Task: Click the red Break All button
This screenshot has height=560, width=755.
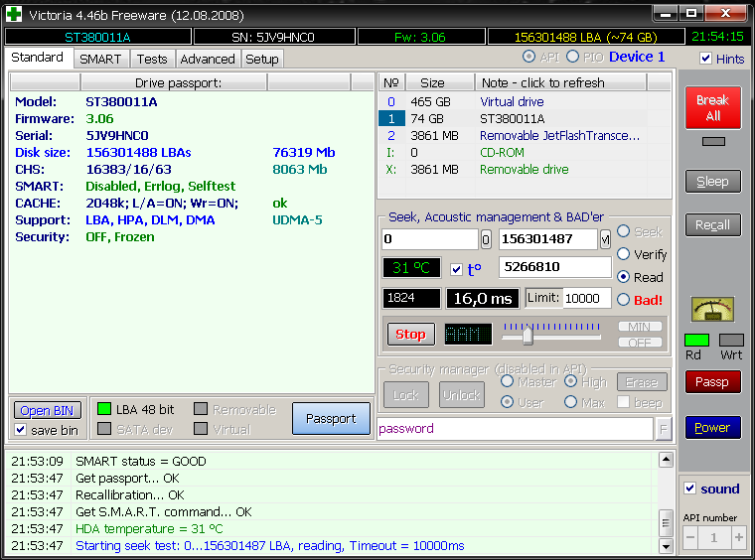Action: 712,107
